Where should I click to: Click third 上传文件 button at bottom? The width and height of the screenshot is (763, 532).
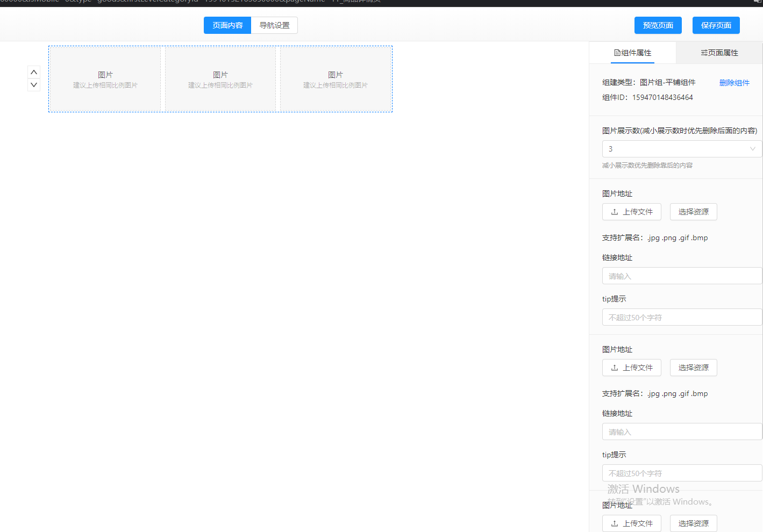click(632, 523)
